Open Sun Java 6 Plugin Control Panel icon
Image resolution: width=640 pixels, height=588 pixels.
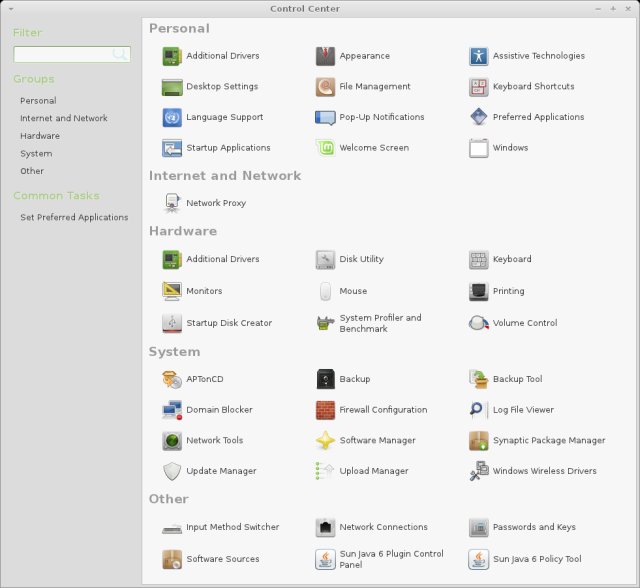325,559
